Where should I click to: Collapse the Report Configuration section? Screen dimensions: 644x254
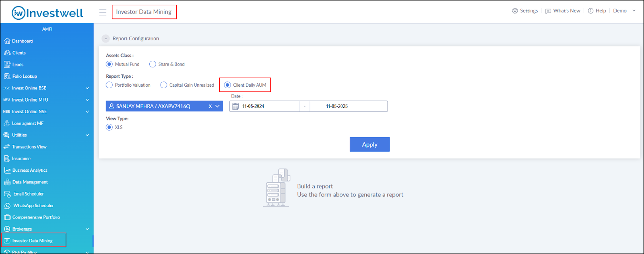click(106, 39)
